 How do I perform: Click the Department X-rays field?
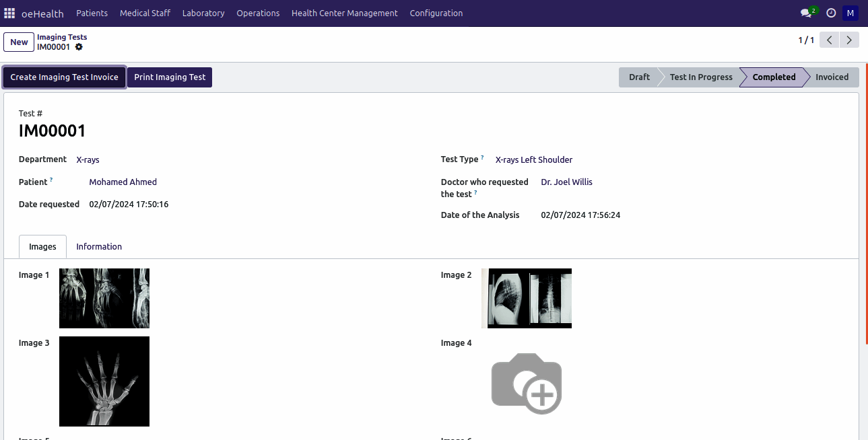pos(88,160)
